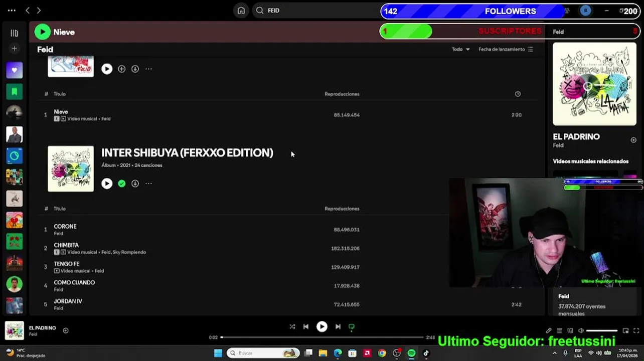This screenshot has height=361, width=644.
Task: Open the miniplayer icon
Action: tap(625, 330)
